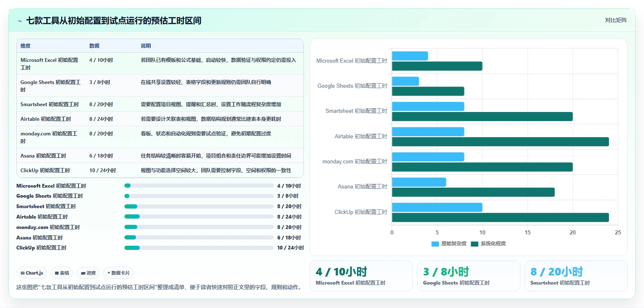644x308 pixels.
Task: Click Google Sheets dark-green chart bar
Action: click(428, 91)
